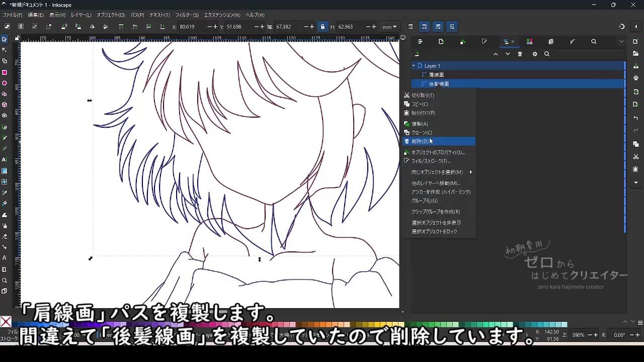644x362 pixels.
Task: Click the Print icon in command bar
Action: (636, 78)
